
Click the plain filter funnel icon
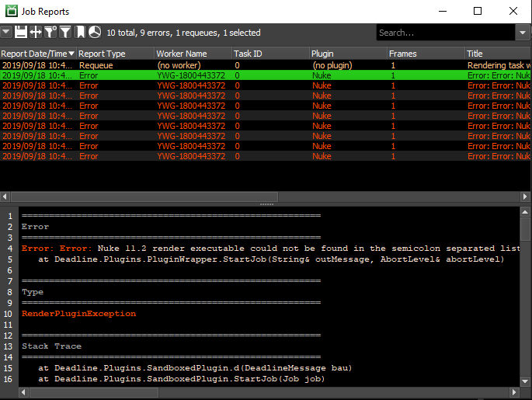pyautogui.click(x=65, y=33)
